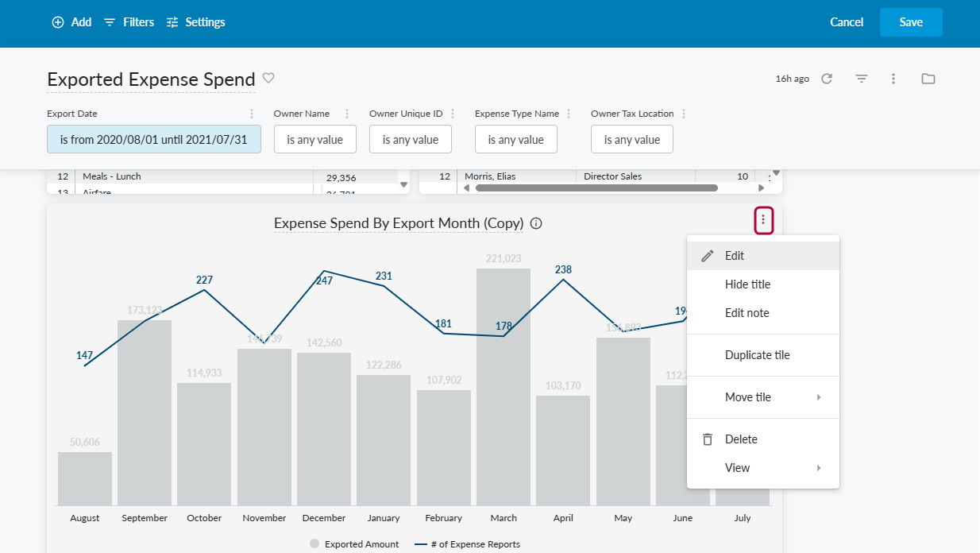The image size is (980, 553).
Task: Select Edit from tile menu
Action: pos(735,256)
